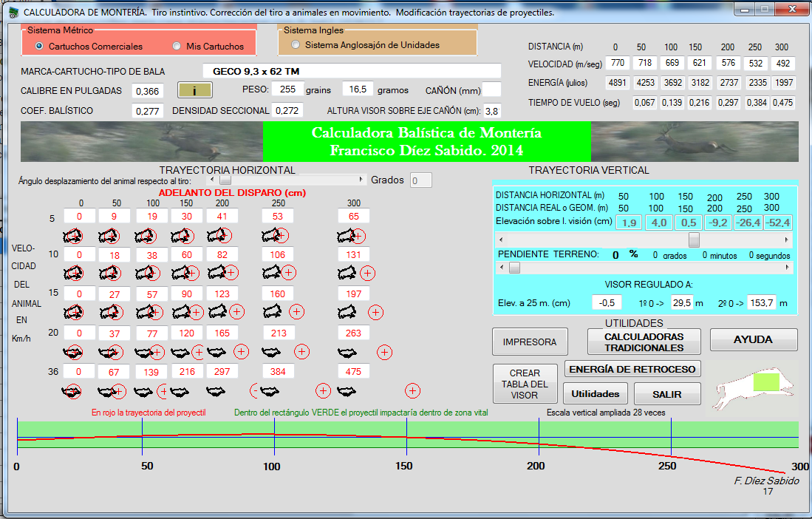Click the running deer image left of the banner
This screenshot has height=519, width=812.
pos(141,141)
